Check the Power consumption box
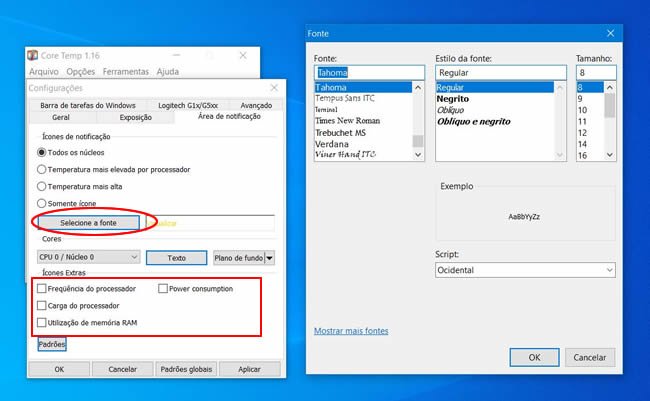The width and height of the screenshot is (650, 401). (163, 289)
